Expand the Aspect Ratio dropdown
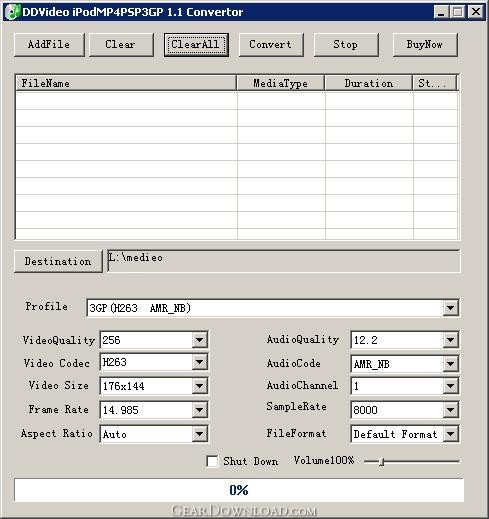489x519 pixels. (x=199, y=434)
